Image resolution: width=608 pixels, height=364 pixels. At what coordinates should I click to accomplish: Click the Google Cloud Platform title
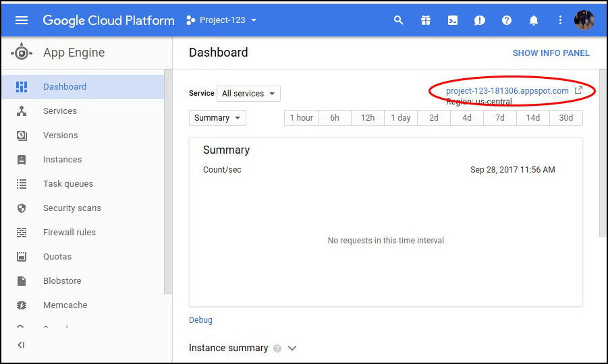tap(109, 20)
